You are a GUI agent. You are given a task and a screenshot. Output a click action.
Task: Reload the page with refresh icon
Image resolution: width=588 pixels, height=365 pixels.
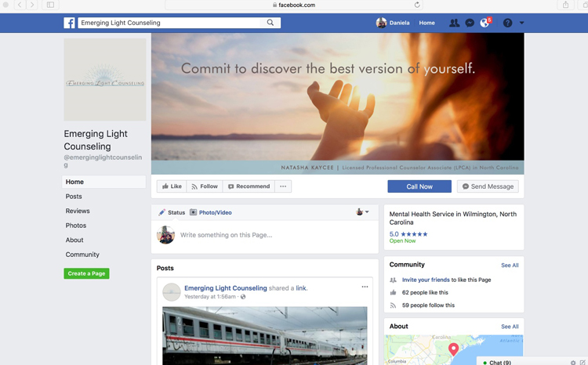417,5
